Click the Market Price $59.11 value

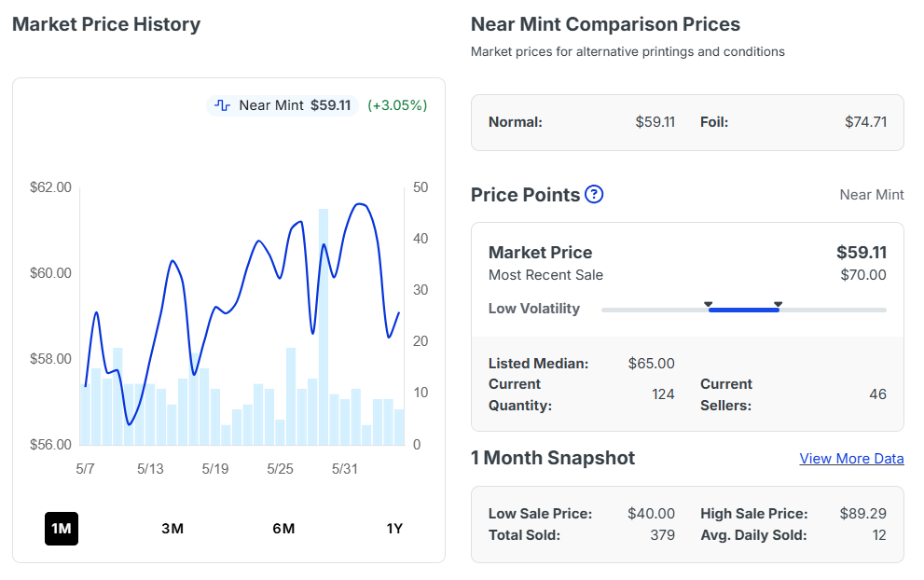[x=862, y=253]
